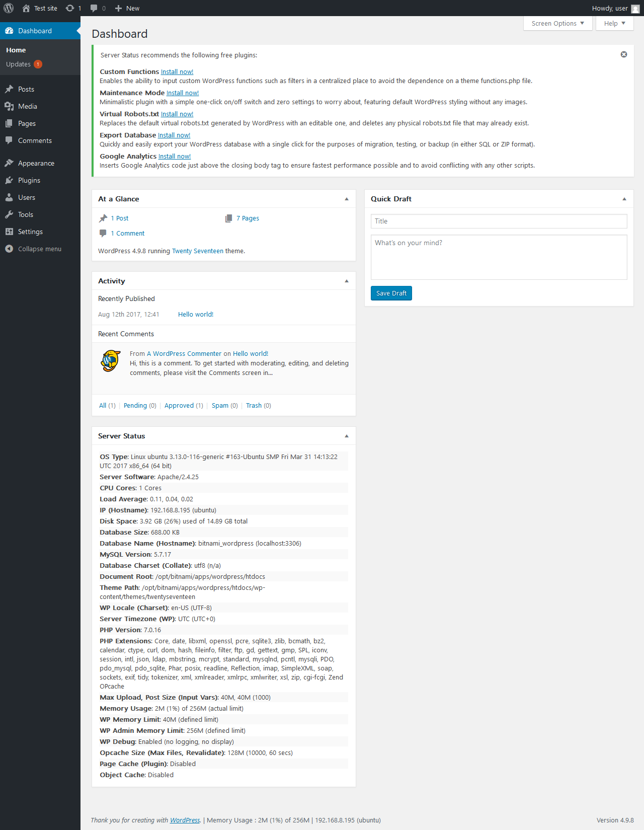This screenshot has height=830, width=644.
Task: Dismiss the plugin recommendations notice
Action: [624, 54]
